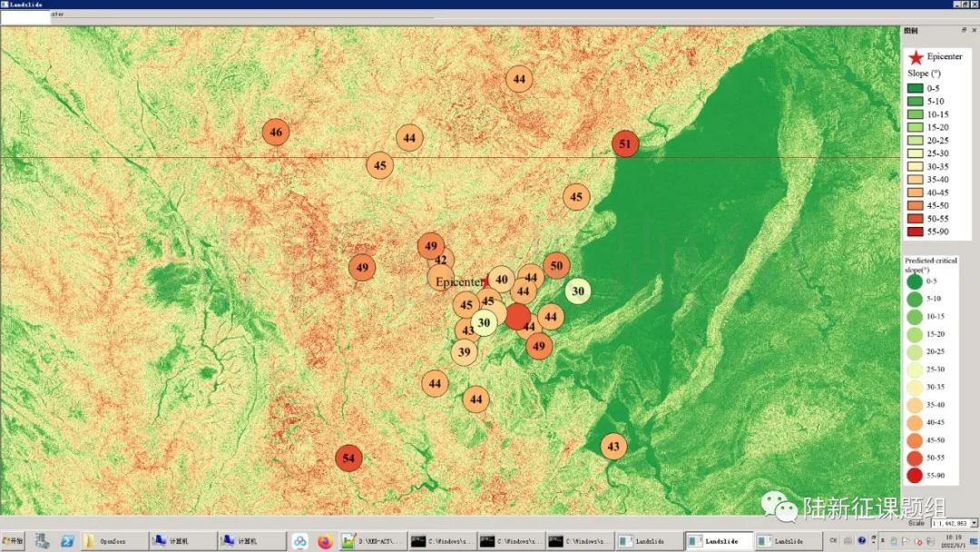The image size is (980, 552).
Task: Click the Scale value combo box
Action: point(949,523)
